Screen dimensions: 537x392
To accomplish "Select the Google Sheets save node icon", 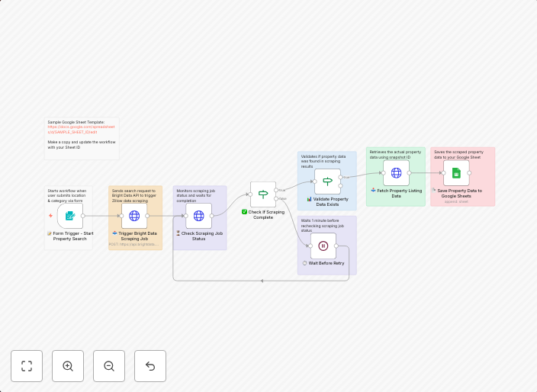I will coord(456,173).
